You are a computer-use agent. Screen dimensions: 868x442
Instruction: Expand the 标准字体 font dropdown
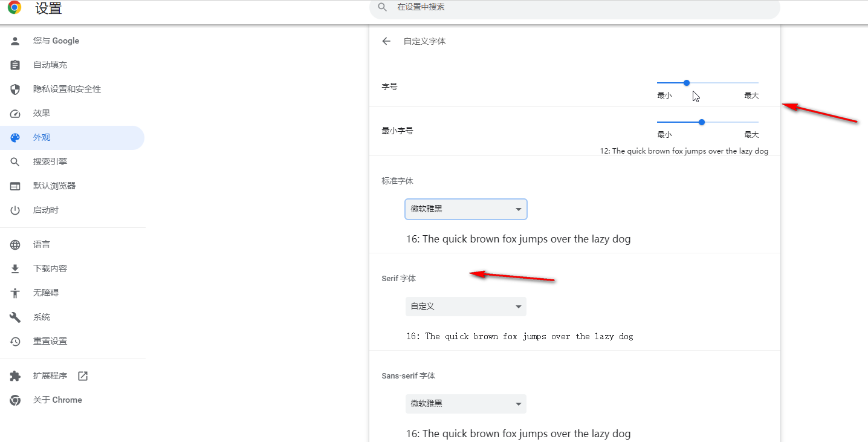(x=466, y=209)
